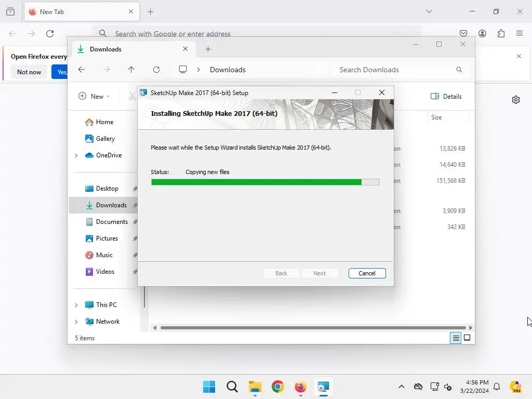Click the This PC monitor icon in address bar

[x=183, y=70]
